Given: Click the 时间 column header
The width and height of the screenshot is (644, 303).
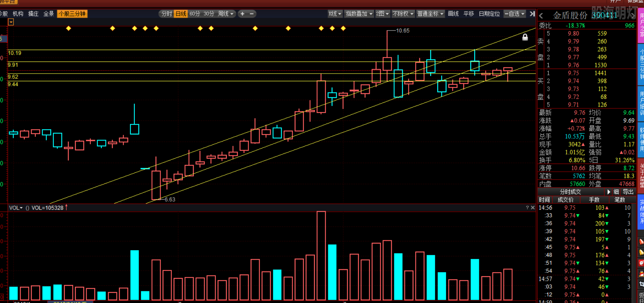Looking at the screenshot, I should [x=544, y=200].
